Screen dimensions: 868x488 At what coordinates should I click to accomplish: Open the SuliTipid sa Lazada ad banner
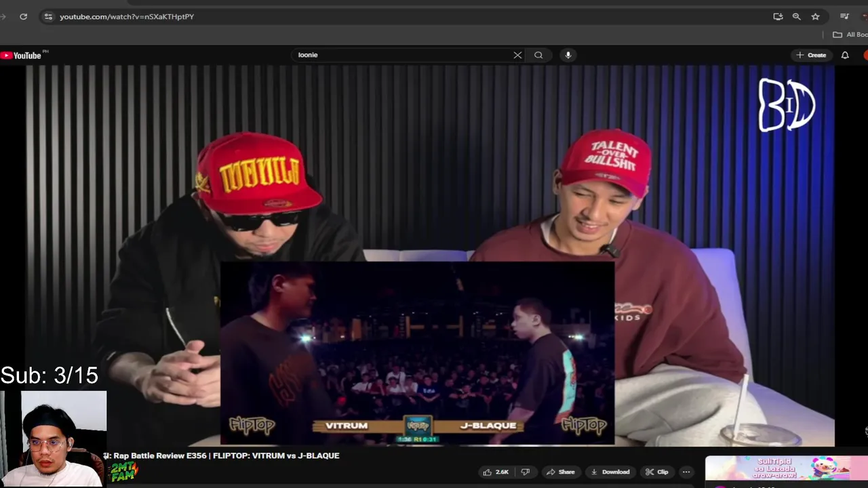787,468
